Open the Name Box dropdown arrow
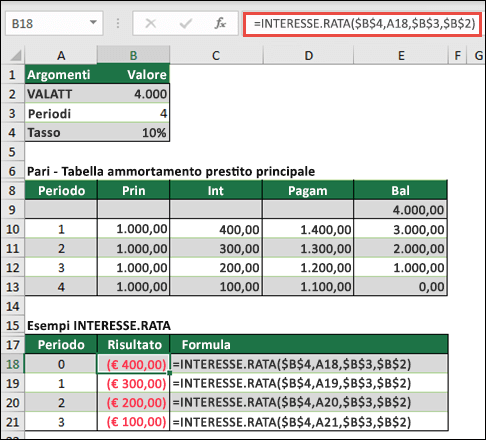The image size is (486, 440). point(93,23)
